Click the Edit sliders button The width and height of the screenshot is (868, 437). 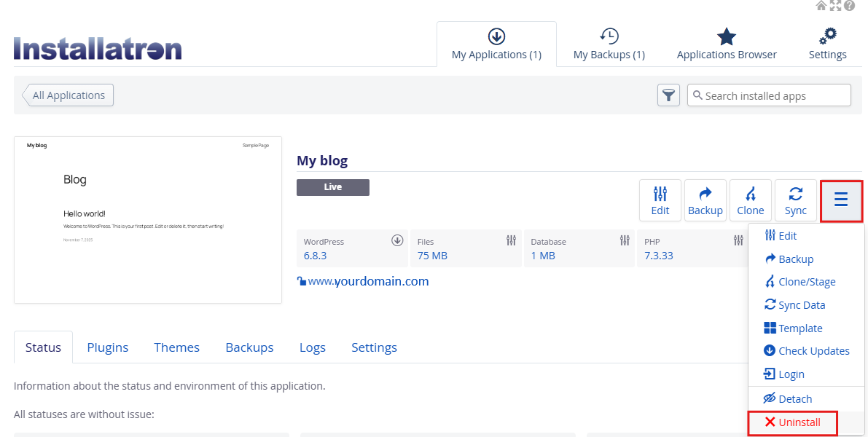click(x=660, y=200)
